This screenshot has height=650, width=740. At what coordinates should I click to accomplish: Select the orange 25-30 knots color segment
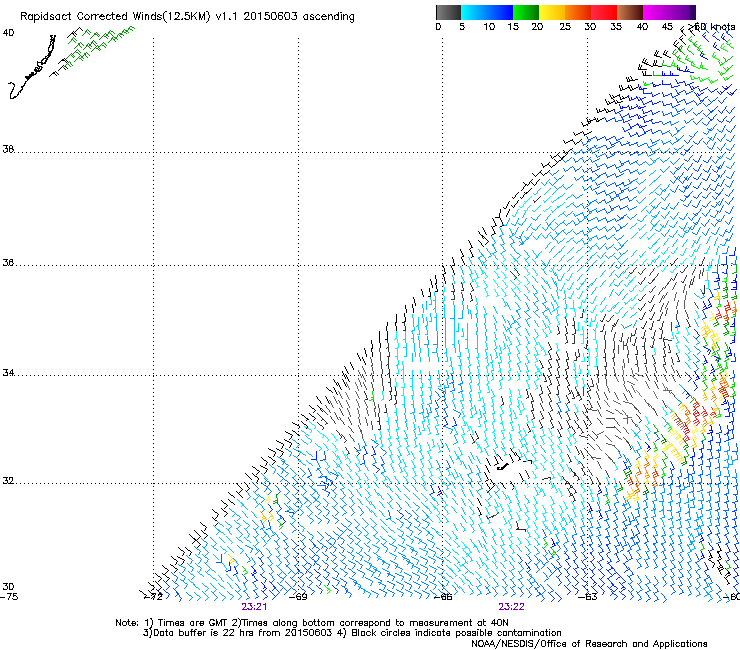tap(578, 12)
